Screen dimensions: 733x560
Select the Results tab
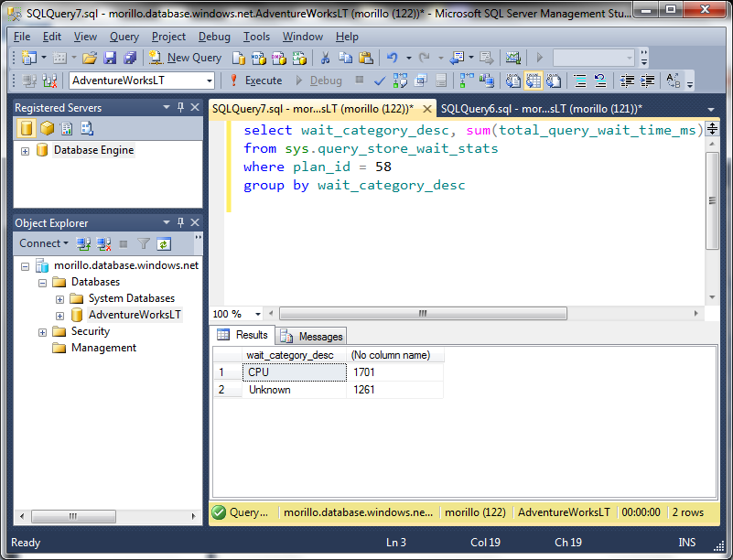pyautogui.click(x=243, y=335)
